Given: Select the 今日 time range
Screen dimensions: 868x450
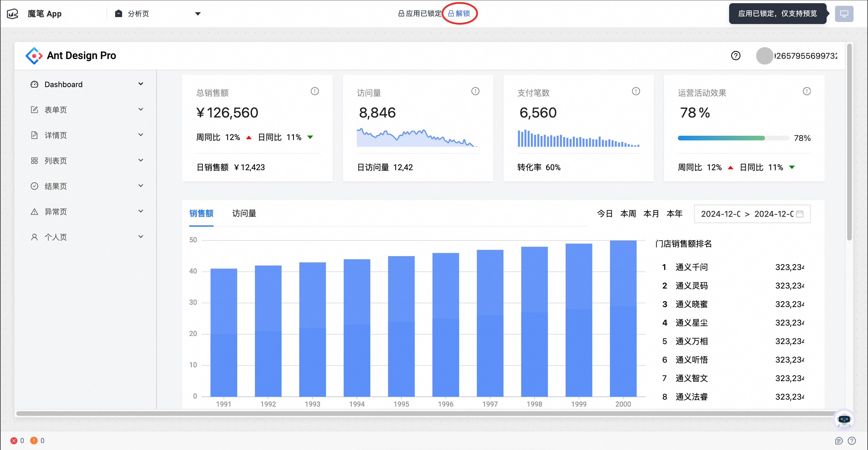Looking at the screenshot, I should point(605,214).
